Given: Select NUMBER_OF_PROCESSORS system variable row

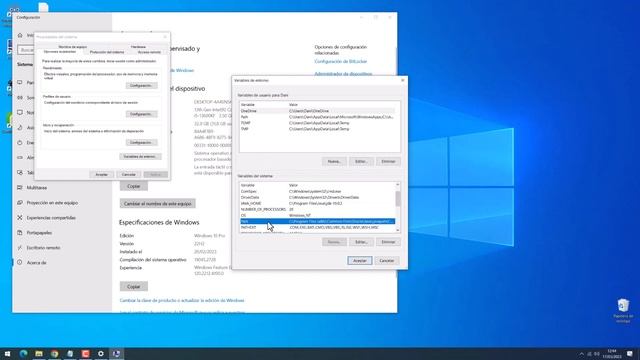Looking at the screenshot, I should coord(318,209).
